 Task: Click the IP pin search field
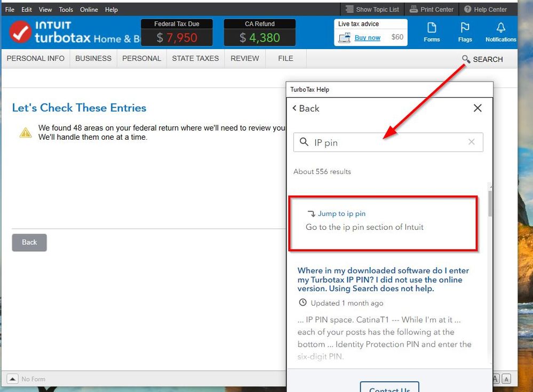pos(388,142)
